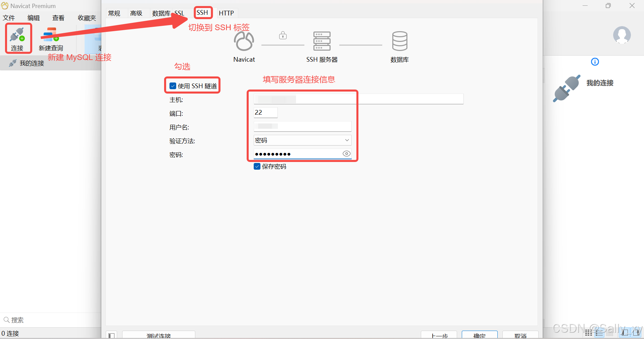The image size is (644, 339).
Task: Toggle the right pane icon in status bar
Action: click(x=636, y=333)
